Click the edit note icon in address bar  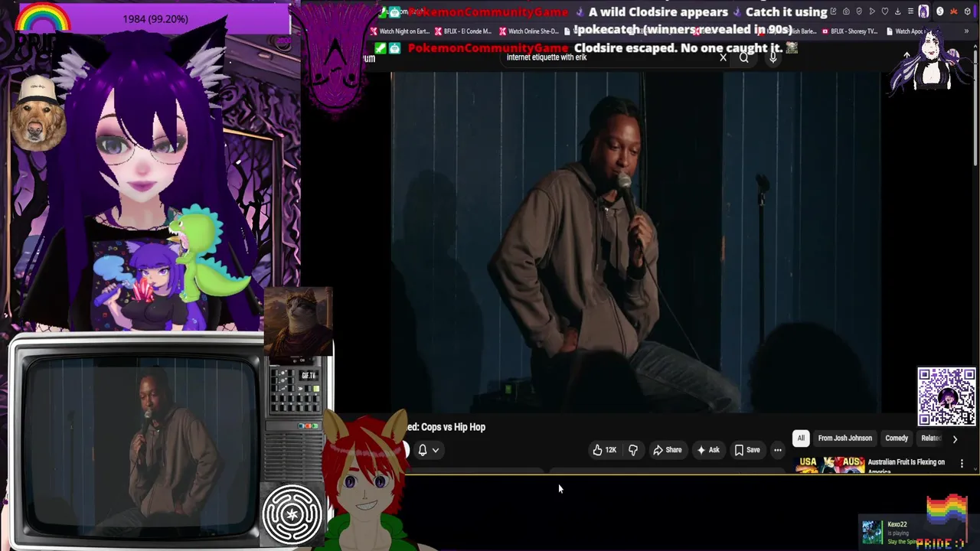coord(833,11)
